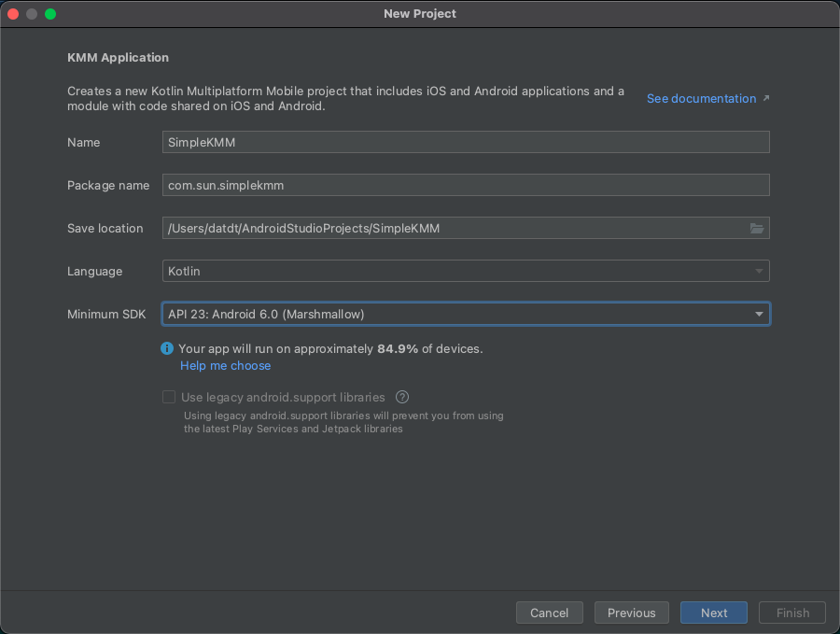Click the New Project title bar
The width and height of the screenshot is (840, 634).
tap(420, 14)
